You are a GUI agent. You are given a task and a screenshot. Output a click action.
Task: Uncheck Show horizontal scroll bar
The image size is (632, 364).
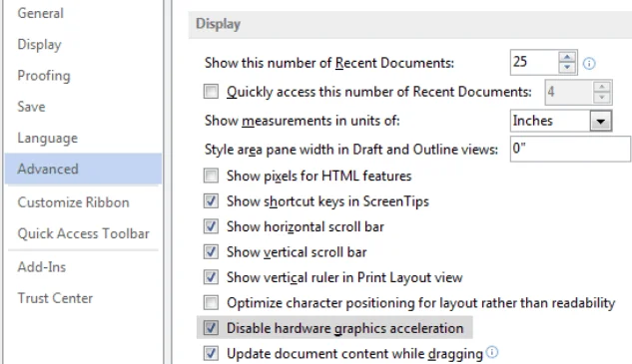(211, 226)
